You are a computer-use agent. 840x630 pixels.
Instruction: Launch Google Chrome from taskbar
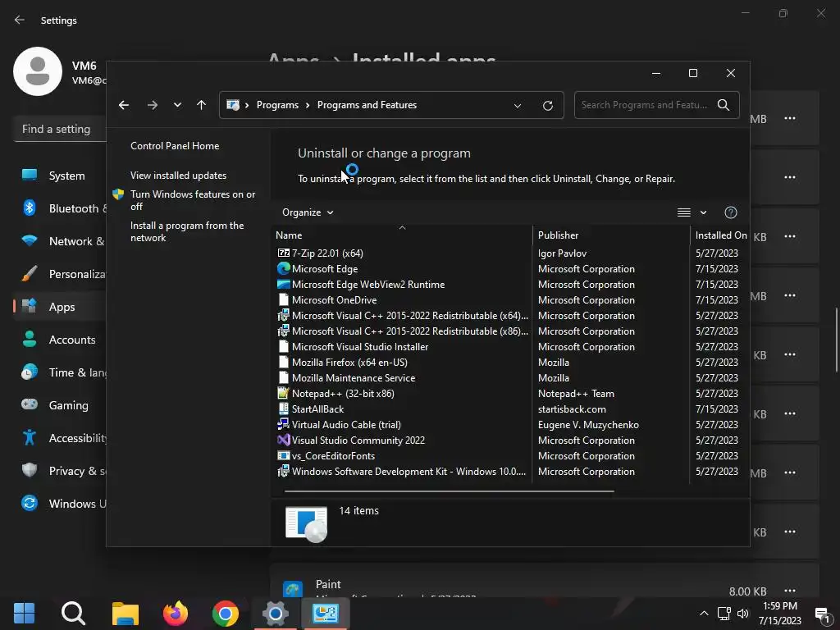point(225,614)
